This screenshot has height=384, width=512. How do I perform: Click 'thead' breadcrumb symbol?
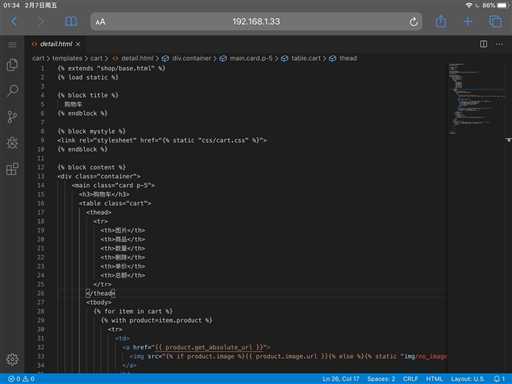[348, 58]
